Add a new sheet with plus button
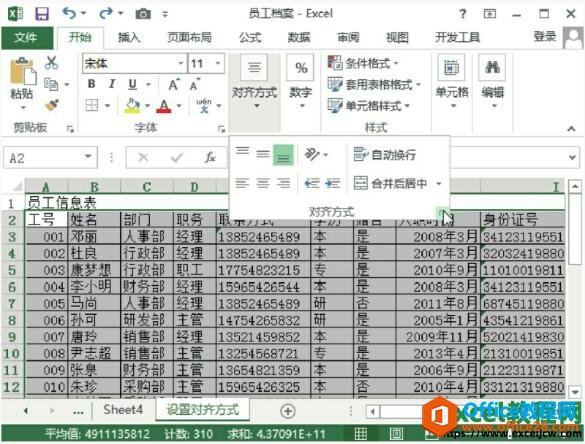This screenshot has width=585, height=444. (x=288, y=411)
